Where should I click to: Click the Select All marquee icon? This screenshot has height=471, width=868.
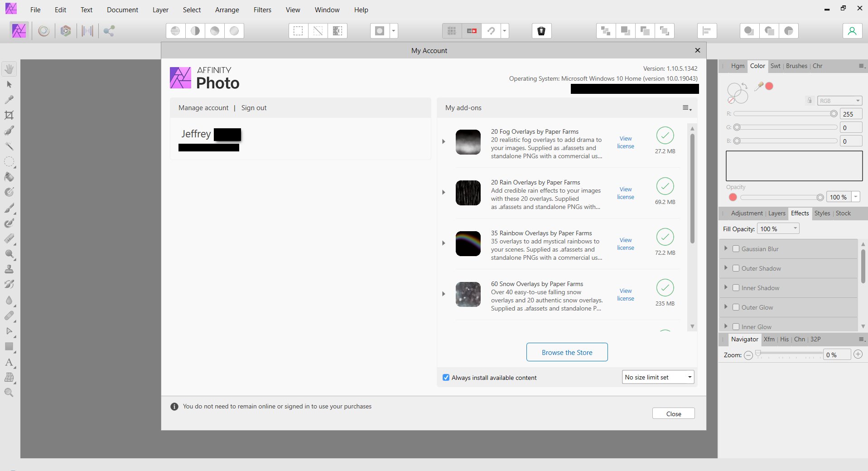(x=298, y=31)
